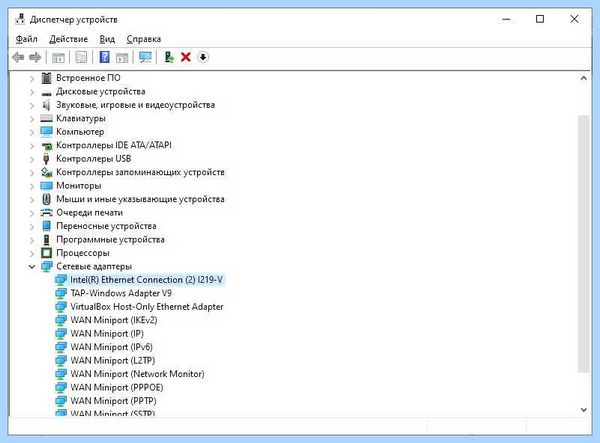
Task: Click the TAP-Windows Adapter V9 icon
Action: click(61, 293)
